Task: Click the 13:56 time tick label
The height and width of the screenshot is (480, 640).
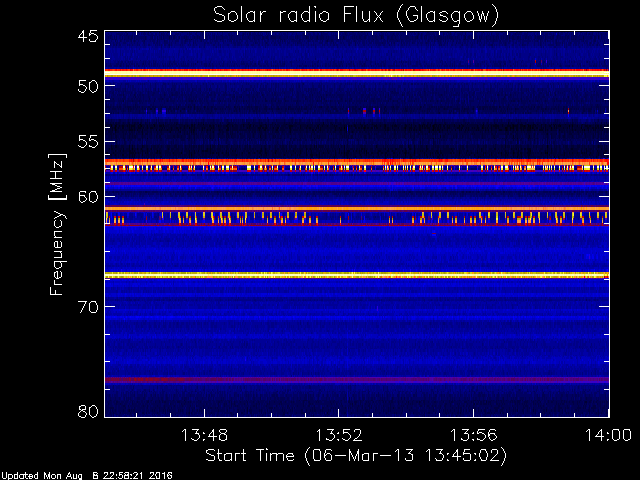Action: (x=473, y=435)
